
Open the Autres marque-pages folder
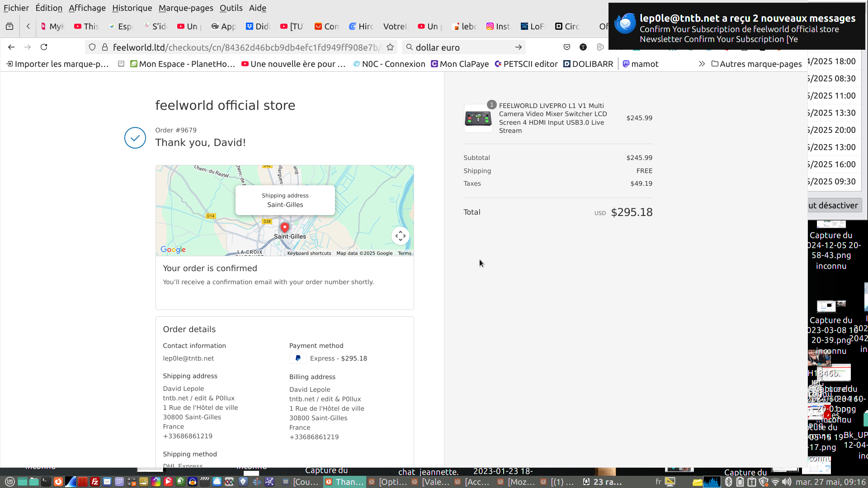click(x=756, y=64)
